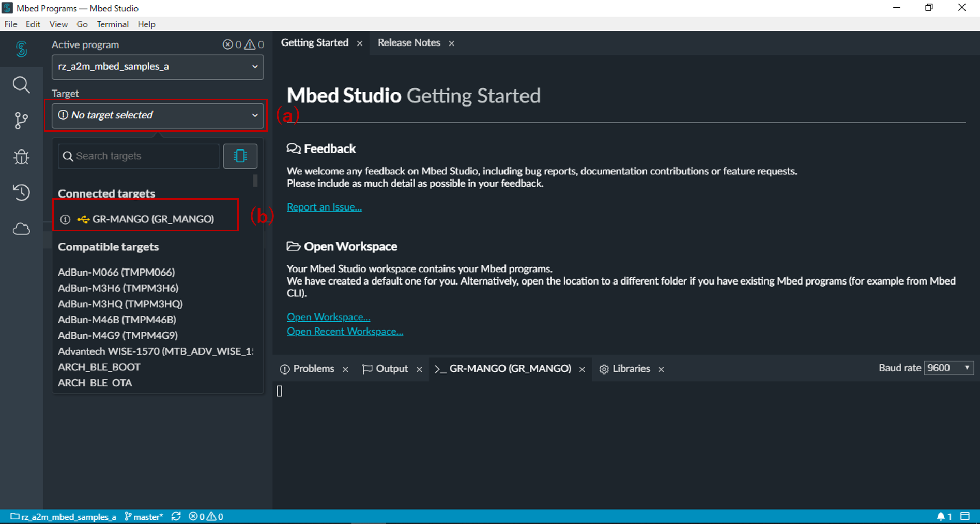
Task: Click the Report an Issue link
Action: (324, 207)
